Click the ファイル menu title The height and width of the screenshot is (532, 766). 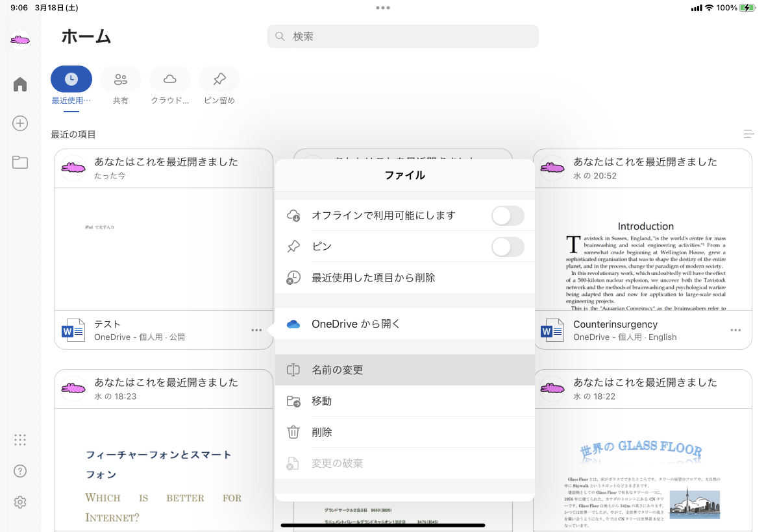405,175
